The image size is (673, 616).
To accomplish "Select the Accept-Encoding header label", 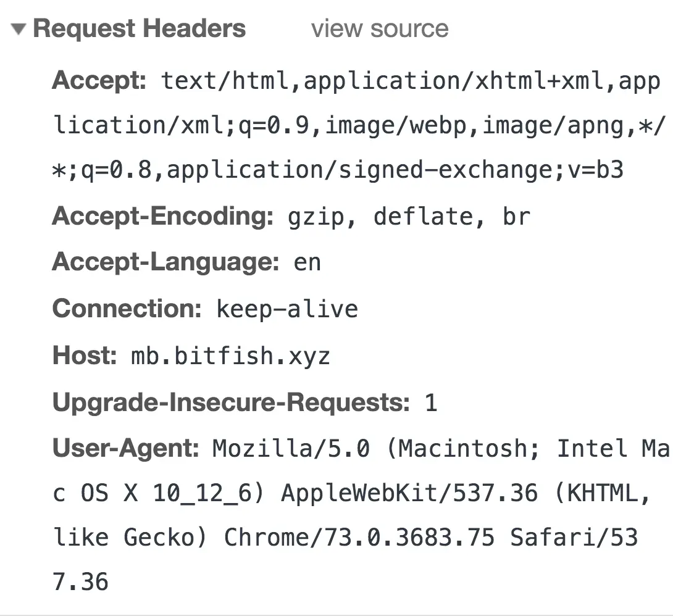I will 163,217.
